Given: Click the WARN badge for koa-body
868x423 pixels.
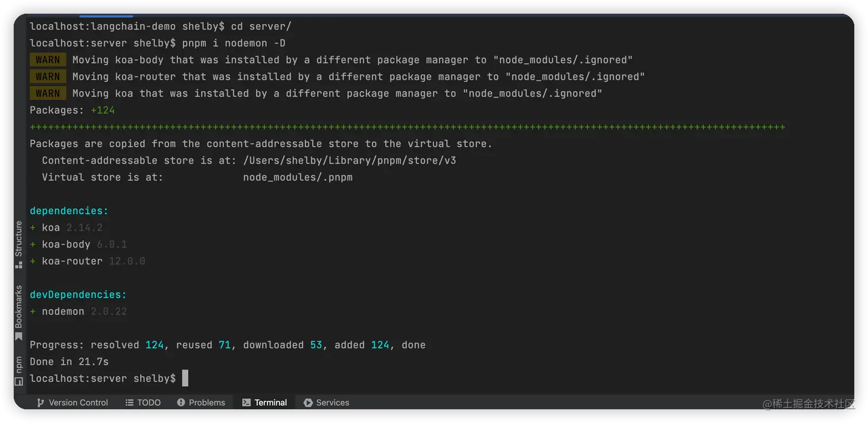Looking at the screenshot, I should (48, 60).
